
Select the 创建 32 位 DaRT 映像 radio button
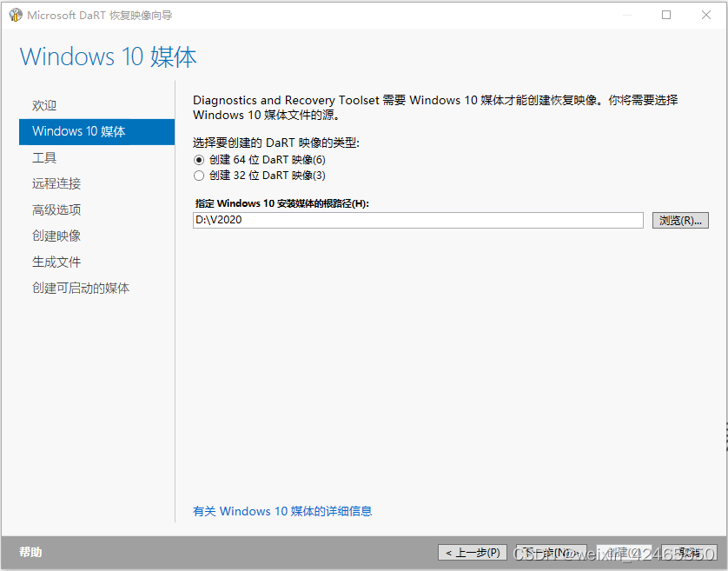pos(199,176)
